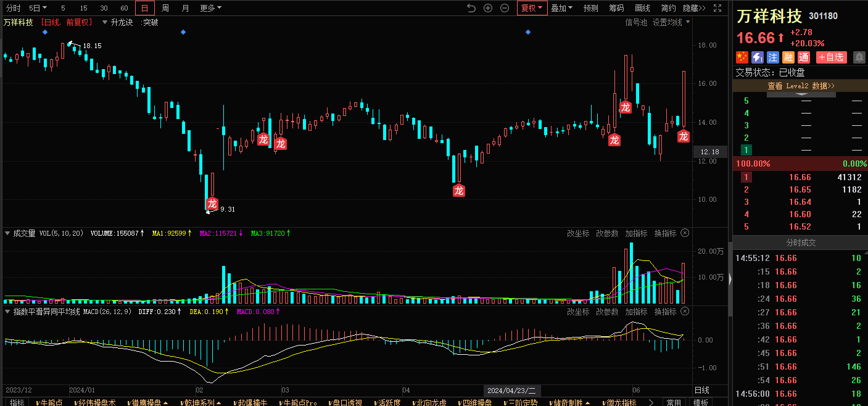Switch to the 周 weekly chart period
Image resolution: width=868 pixels, height=406 pixels.
(x=165, y=8)
